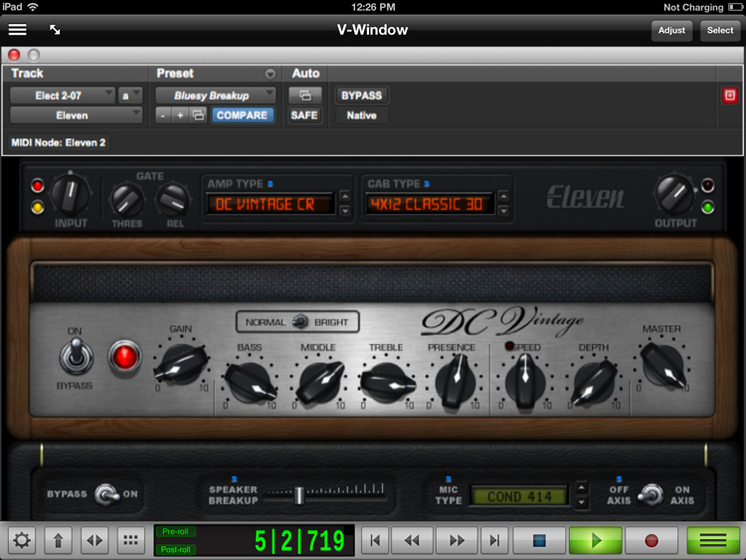Click the preset copy settings icon
Screen dimensions: 746x560
coord(198,115)
